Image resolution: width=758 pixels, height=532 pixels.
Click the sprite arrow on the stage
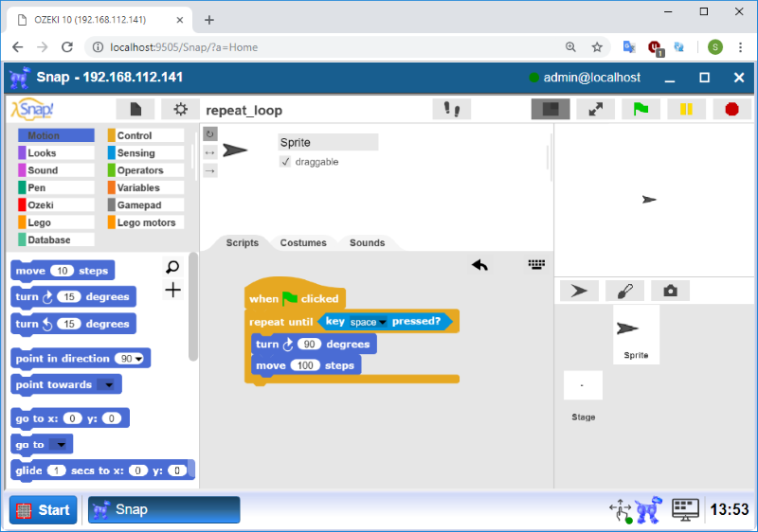[649, 200]
